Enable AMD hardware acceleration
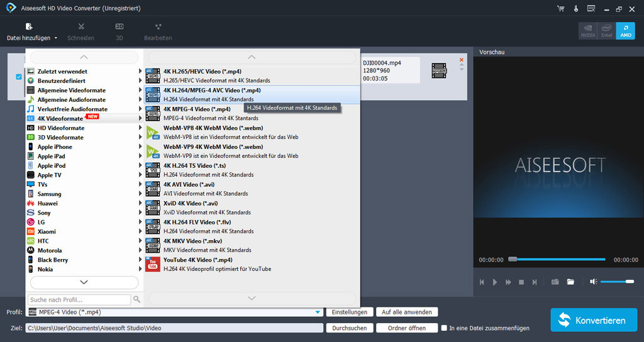This screenshot has width=644, height=342. tap(625, 31)
